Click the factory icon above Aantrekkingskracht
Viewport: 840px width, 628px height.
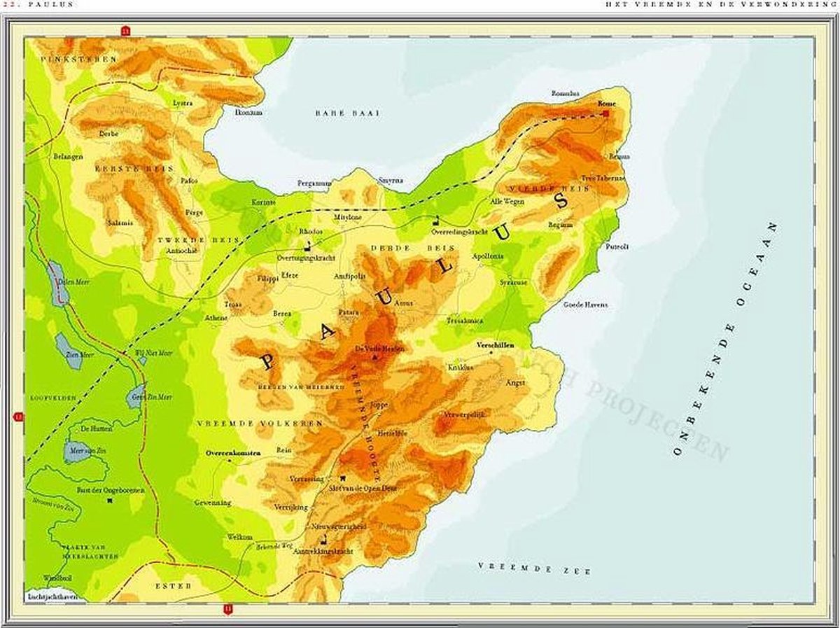(x=323, y=539)
